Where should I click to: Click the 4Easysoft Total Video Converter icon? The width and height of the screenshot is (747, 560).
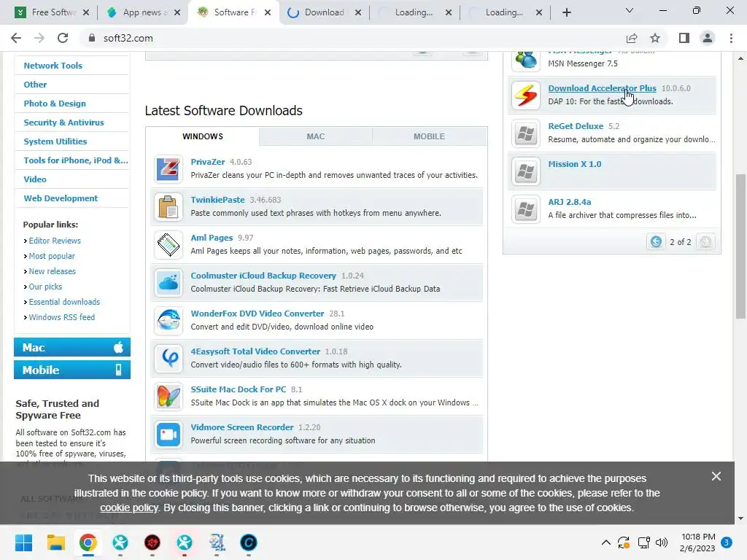pos(169,358)
